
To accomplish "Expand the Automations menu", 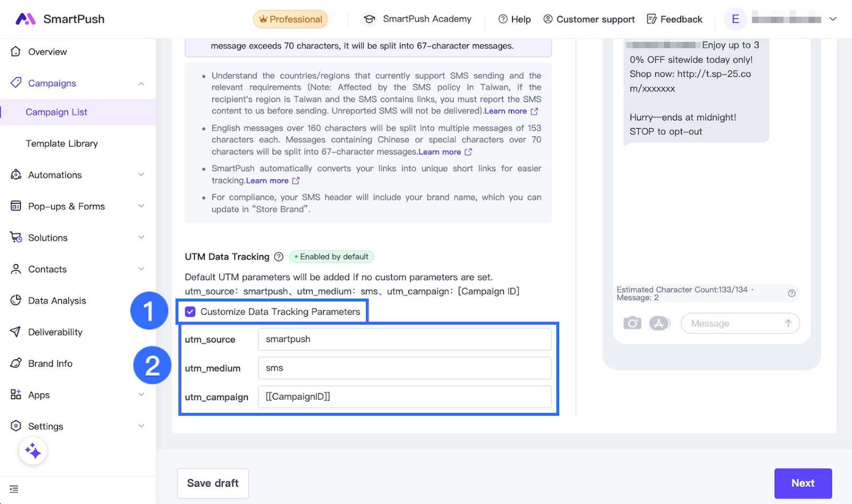I will click(x=141, y=175).
